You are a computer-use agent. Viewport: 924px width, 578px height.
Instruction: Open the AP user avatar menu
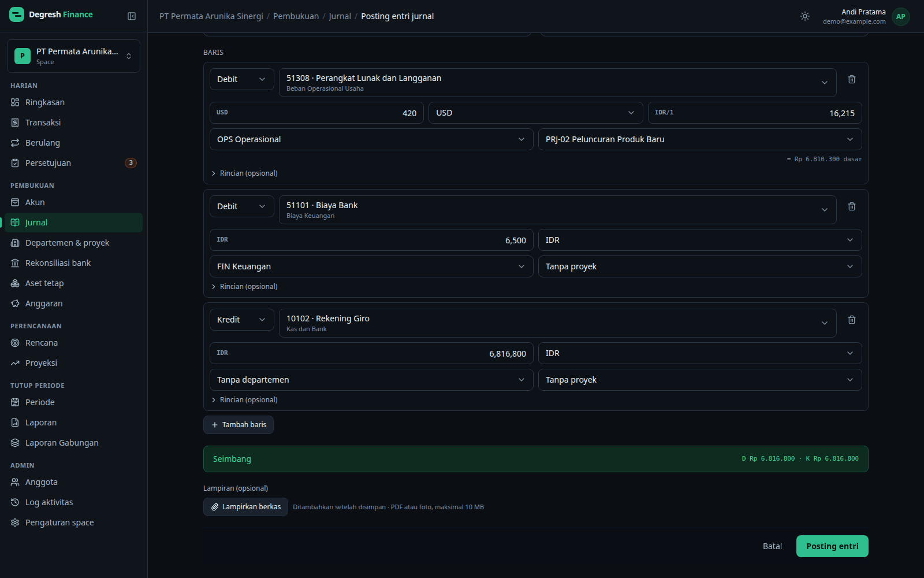[900, 17]
